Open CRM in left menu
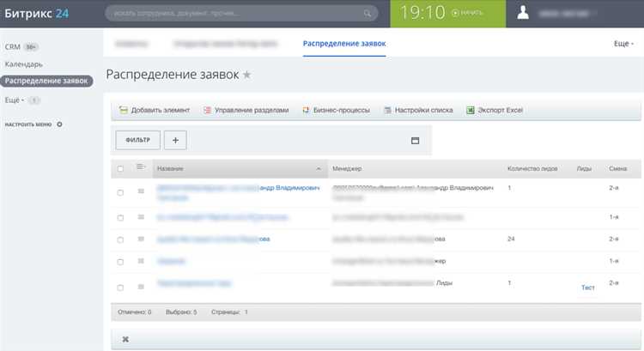 point(13,47)
